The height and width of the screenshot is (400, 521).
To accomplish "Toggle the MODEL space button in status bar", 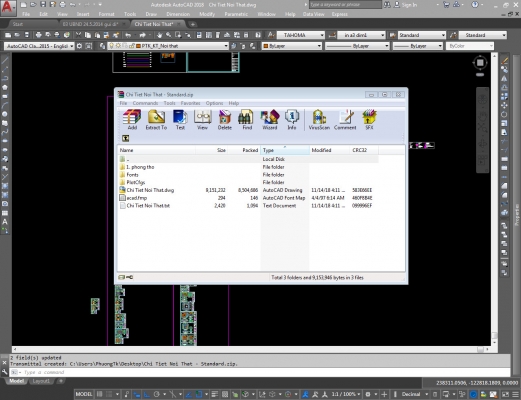I will pyautogui.click(x=83, y=394).
